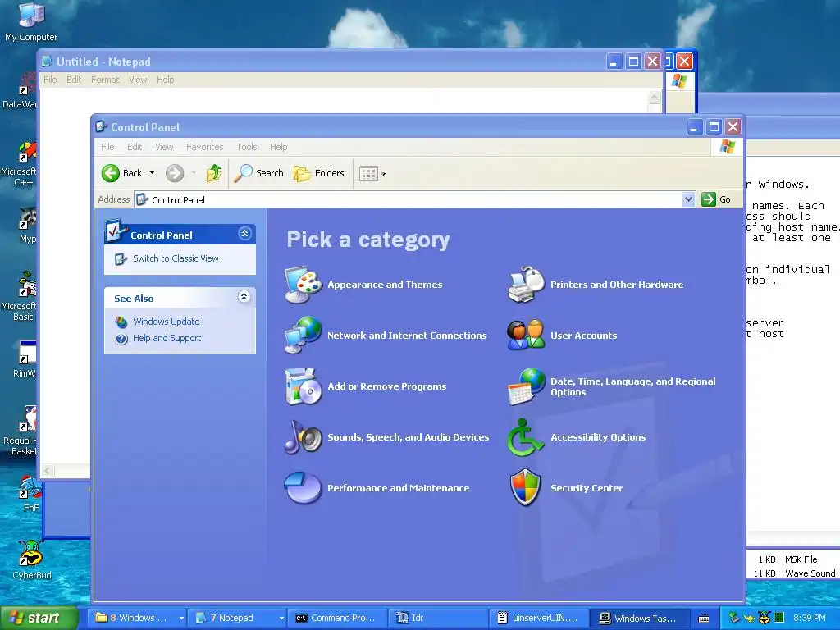The image size is (840, 630).
Task: Open the Favorites menu in Control Panel
Action: coord(204,147)
